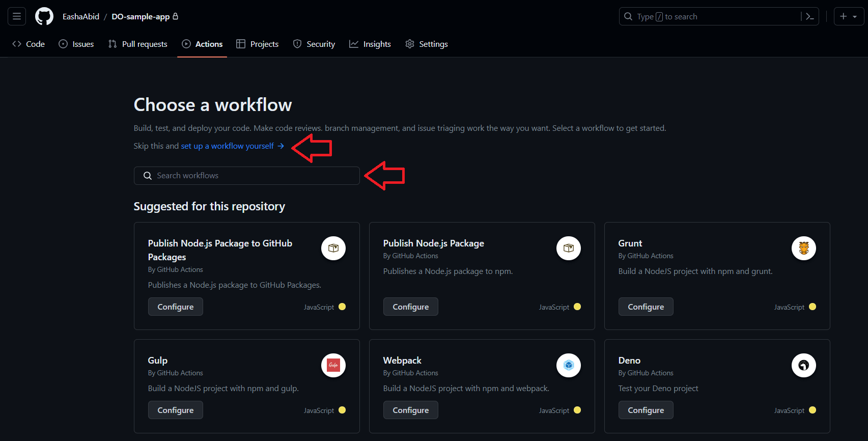This screenshot has height=441, width=868.
Task: Open the Insights tab
Action: (x=370, y=44)
